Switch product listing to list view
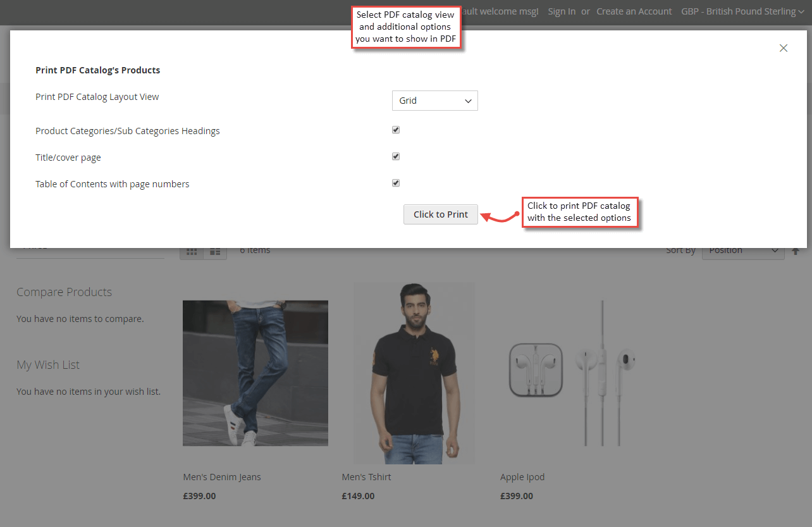 tap(214, 251)
